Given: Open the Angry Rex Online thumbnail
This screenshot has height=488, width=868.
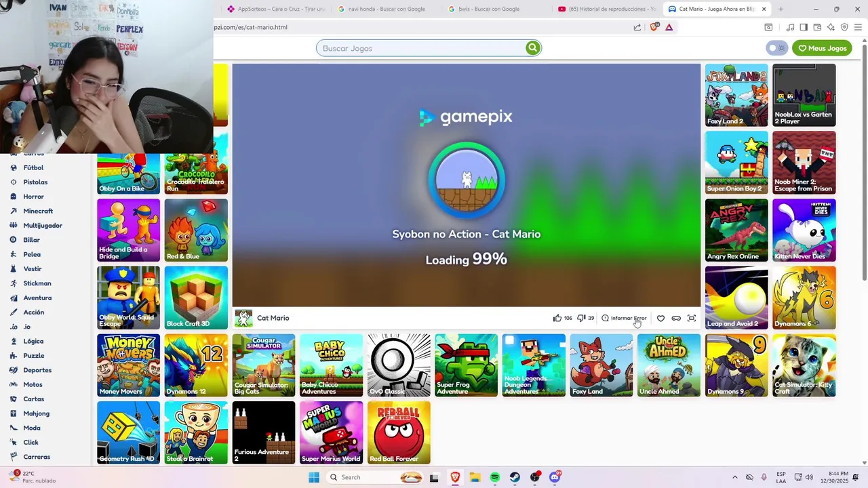Looking at the screenshot, I should point(736,230).
